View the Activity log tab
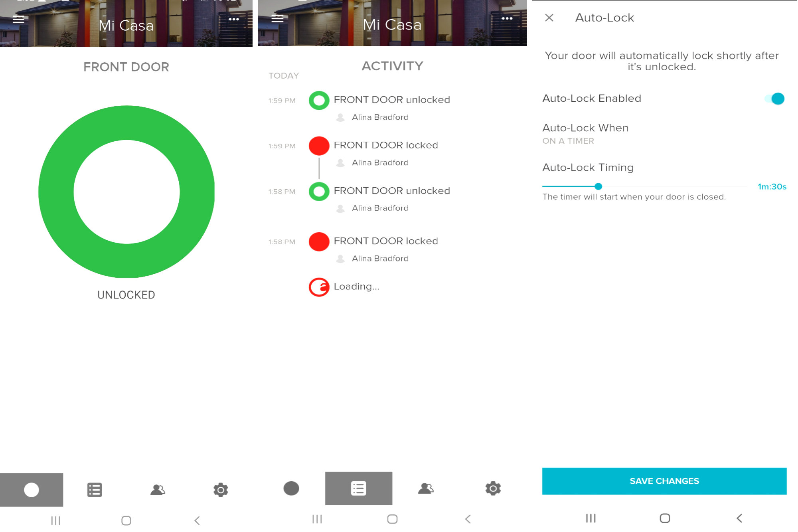 tap(358, 488)
